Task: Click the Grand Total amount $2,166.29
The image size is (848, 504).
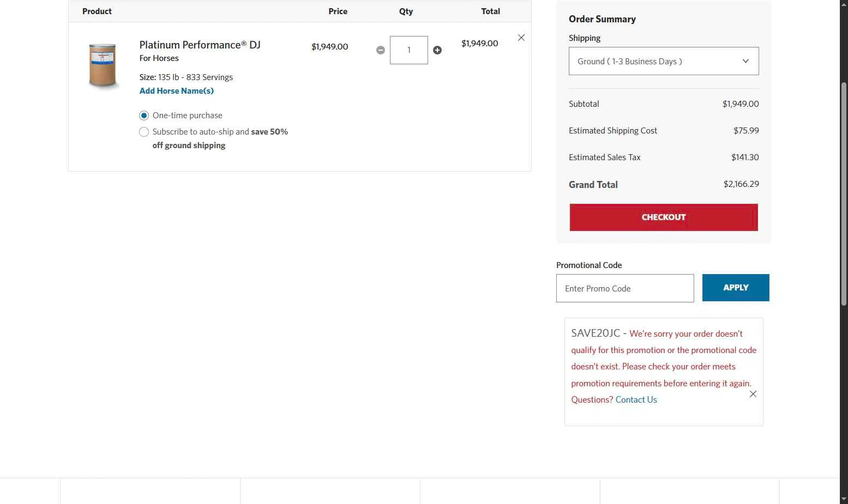Action: coord(741,184)
